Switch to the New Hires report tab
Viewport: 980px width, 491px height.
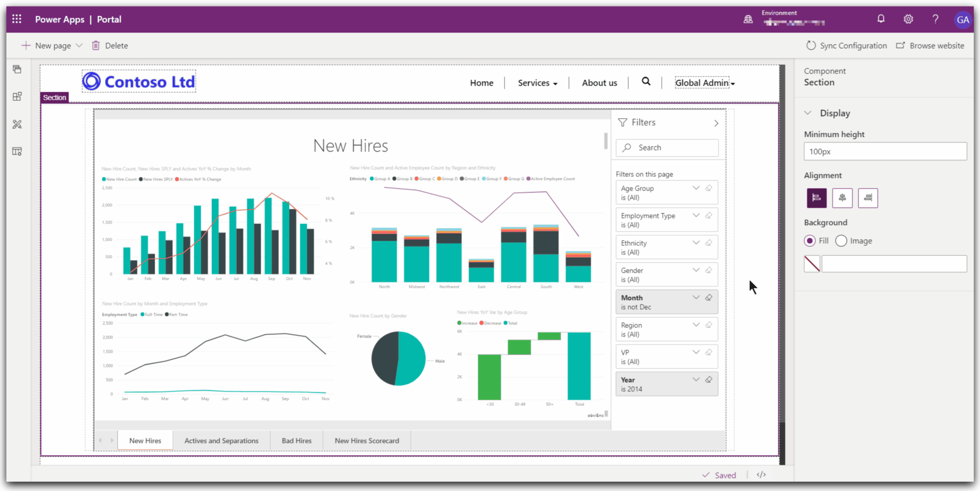click(145, 440)
